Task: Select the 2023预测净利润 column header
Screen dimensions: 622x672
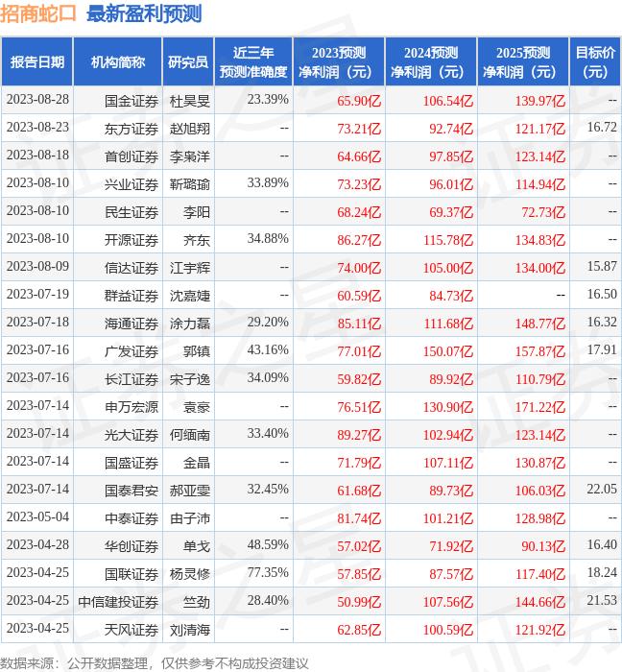Action: (339, 62)
